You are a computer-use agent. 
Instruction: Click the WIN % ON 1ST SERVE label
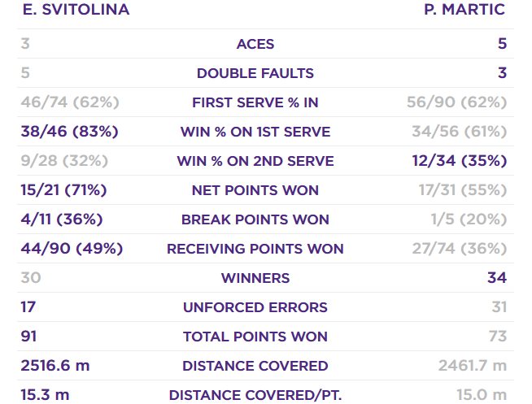(255, 132)
